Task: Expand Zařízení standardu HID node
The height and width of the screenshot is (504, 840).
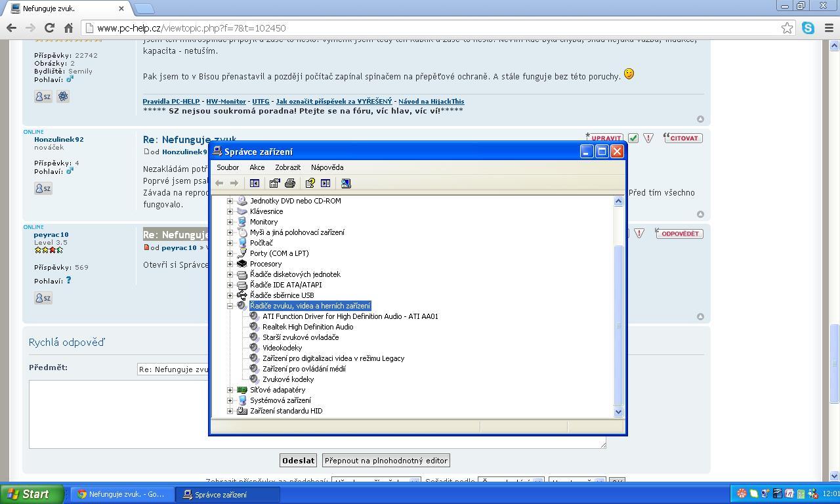Action: point(230,411)
